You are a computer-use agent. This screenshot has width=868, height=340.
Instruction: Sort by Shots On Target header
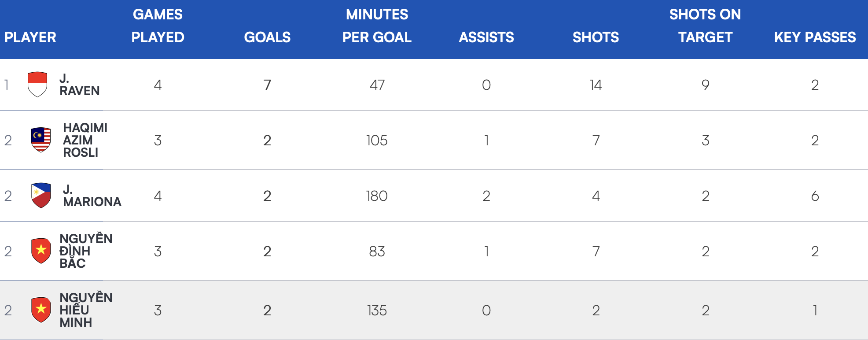[x=705, y=26]
